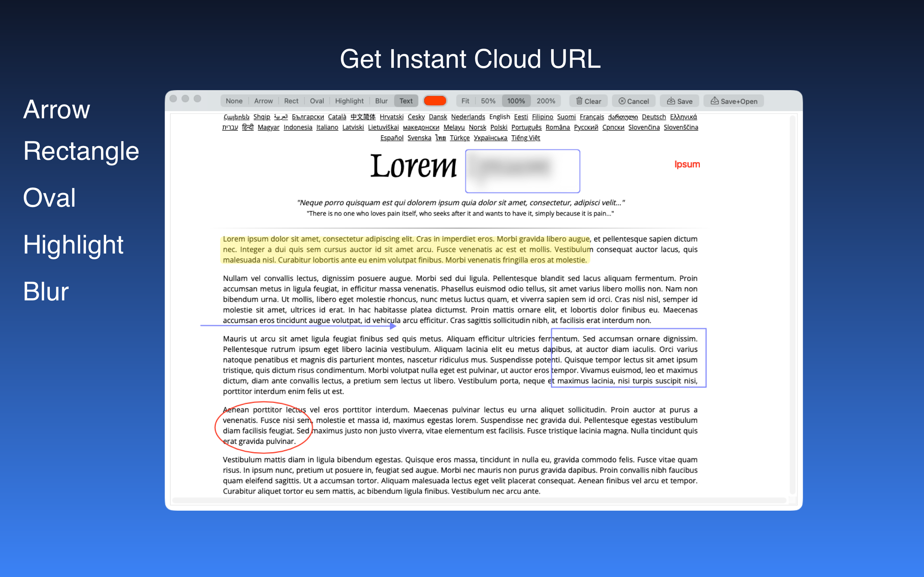Open the Español language link

(391, 138)
